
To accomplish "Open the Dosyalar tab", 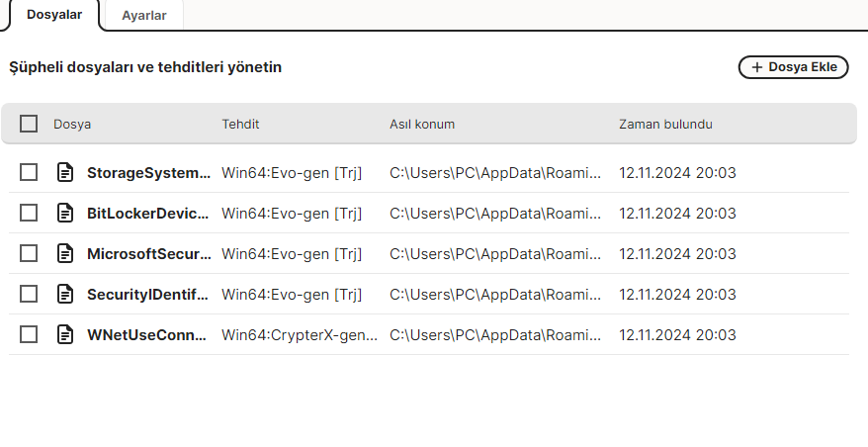I will tap(54, 15).
